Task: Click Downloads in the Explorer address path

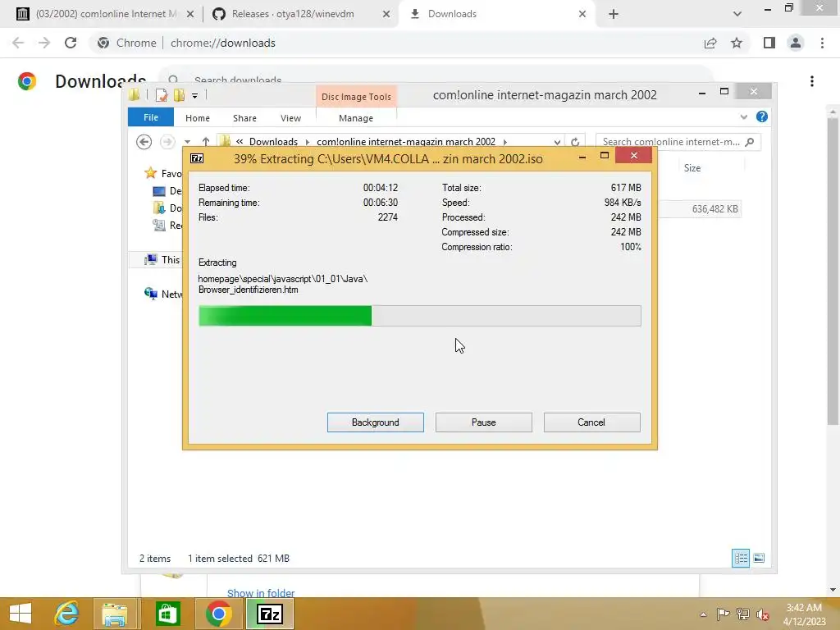Action: tap(273, 141)
